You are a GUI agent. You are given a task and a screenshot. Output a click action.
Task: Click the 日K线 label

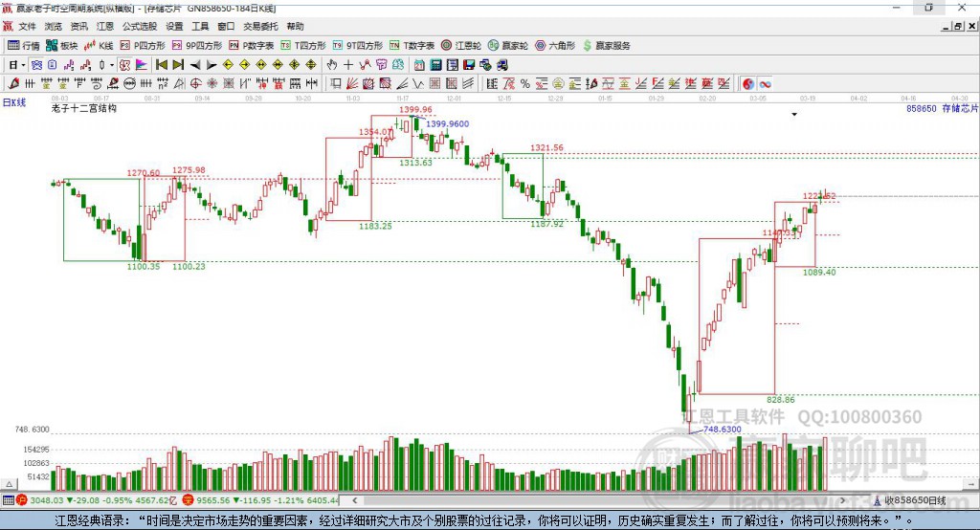tap(14, 102)
